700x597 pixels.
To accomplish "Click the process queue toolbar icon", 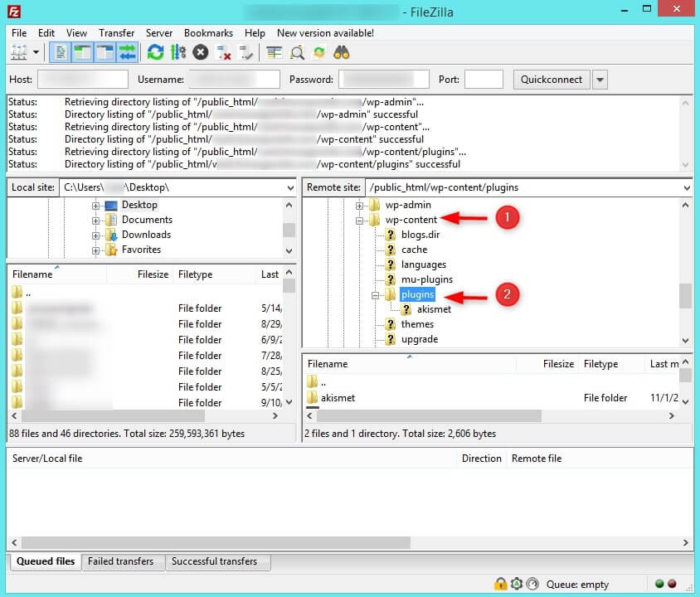I will [x=177, y=52].
